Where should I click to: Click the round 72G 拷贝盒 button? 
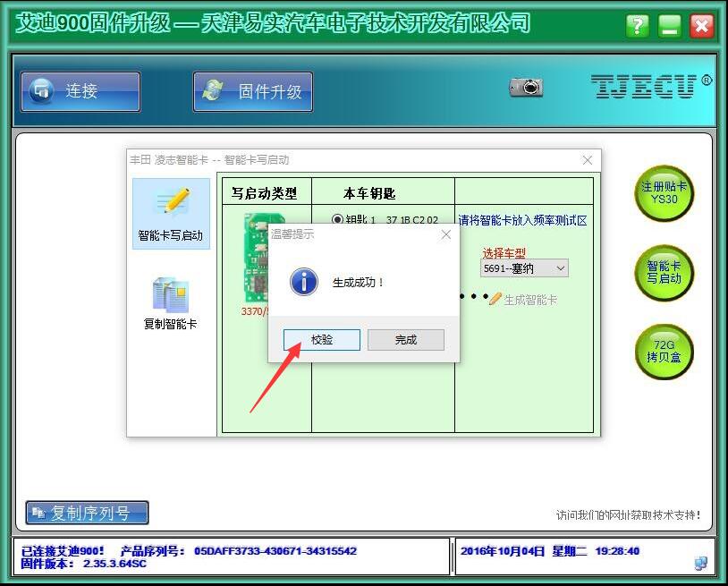tap(664, 352)
